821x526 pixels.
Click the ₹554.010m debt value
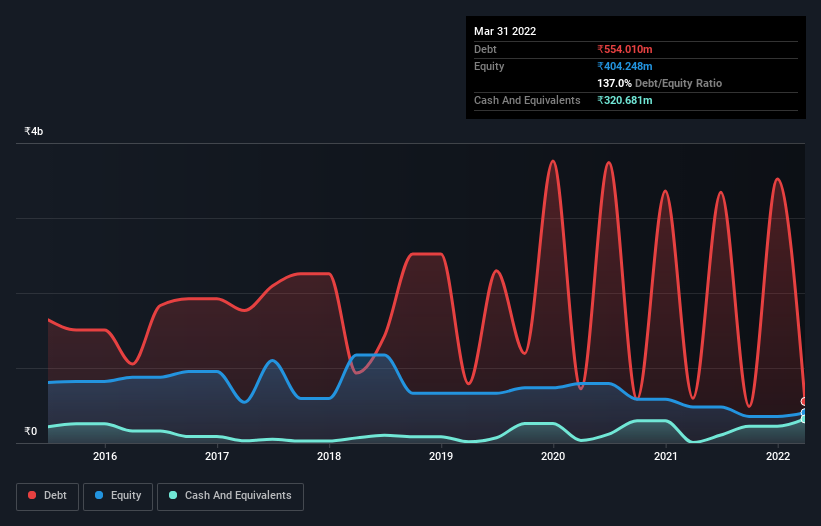click(625, 49)
